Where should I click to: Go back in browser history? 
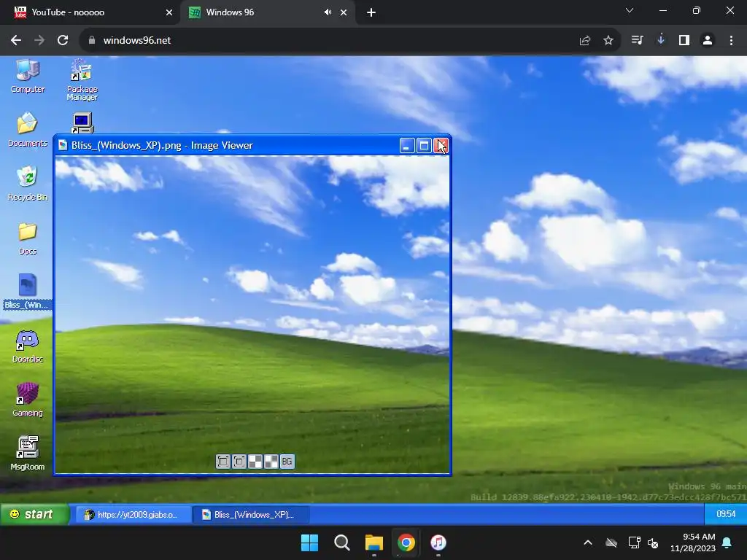pos(16,41)
